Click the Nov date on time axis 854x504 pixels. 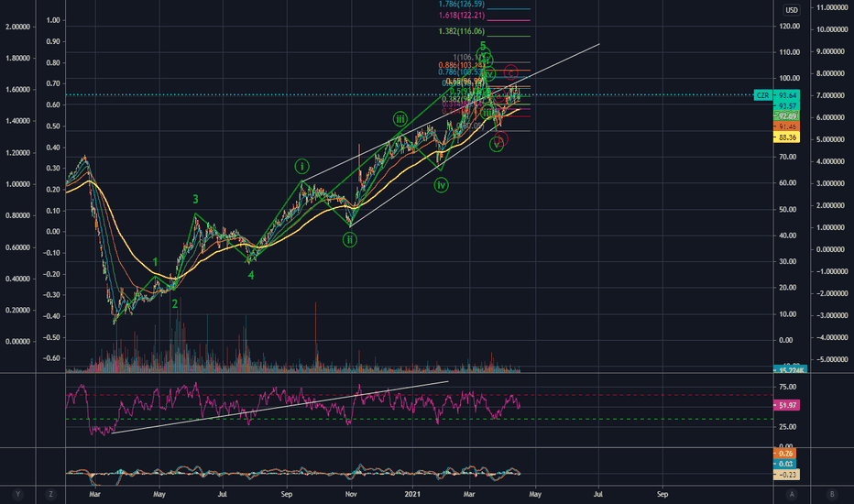[x=351, y=495]
